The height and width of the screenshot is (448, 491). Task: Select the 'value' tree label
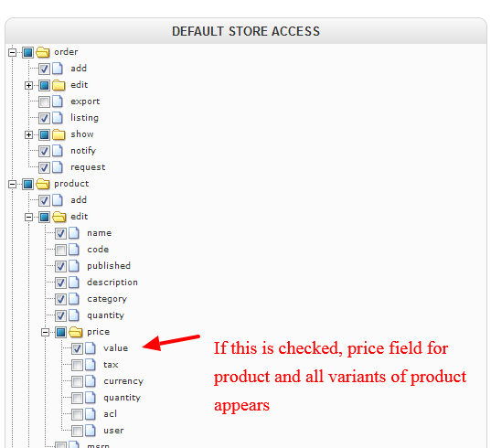click(115, 348)
